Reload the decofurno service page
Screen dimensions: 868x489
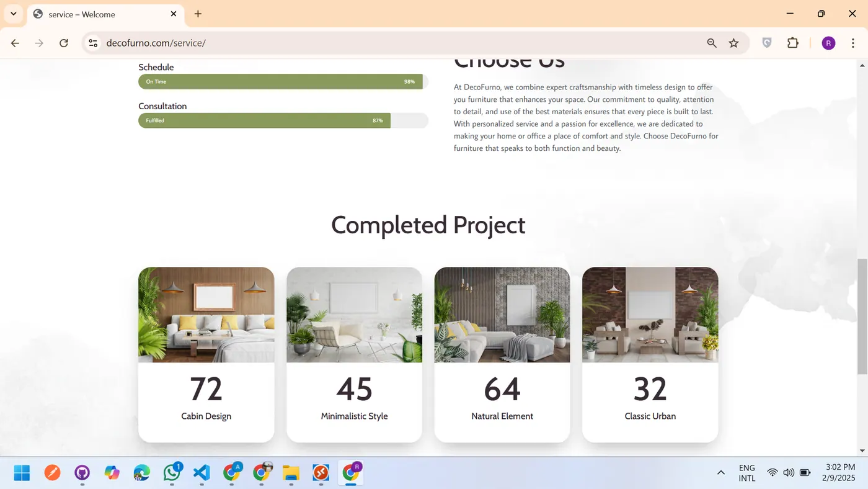63,43
